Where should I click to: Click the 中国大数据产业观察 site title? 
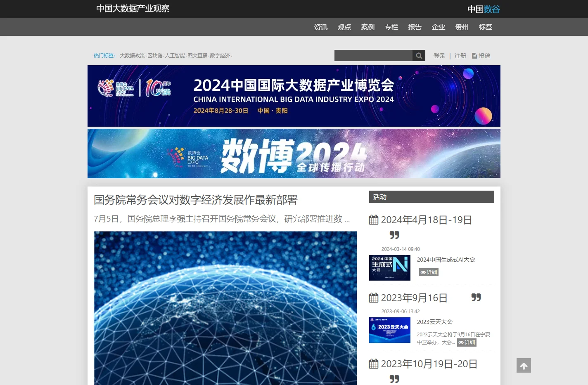[x=133, y=9]
